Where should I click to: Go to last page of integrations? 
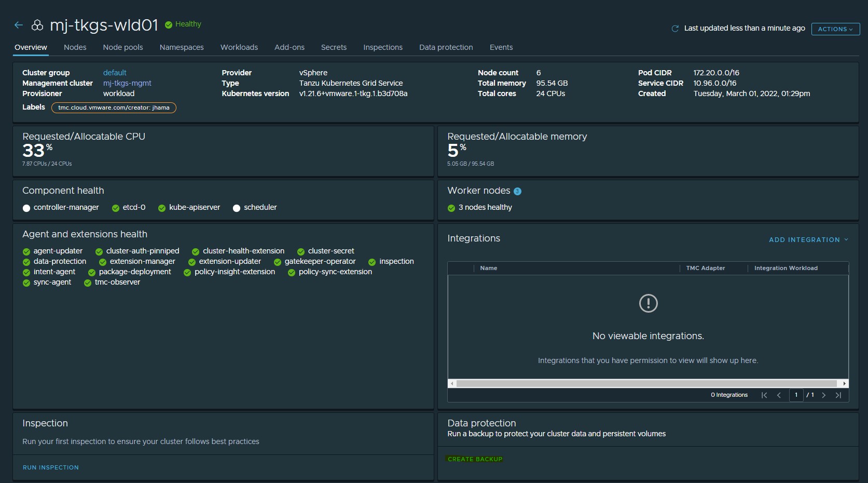tap(838, 395)
